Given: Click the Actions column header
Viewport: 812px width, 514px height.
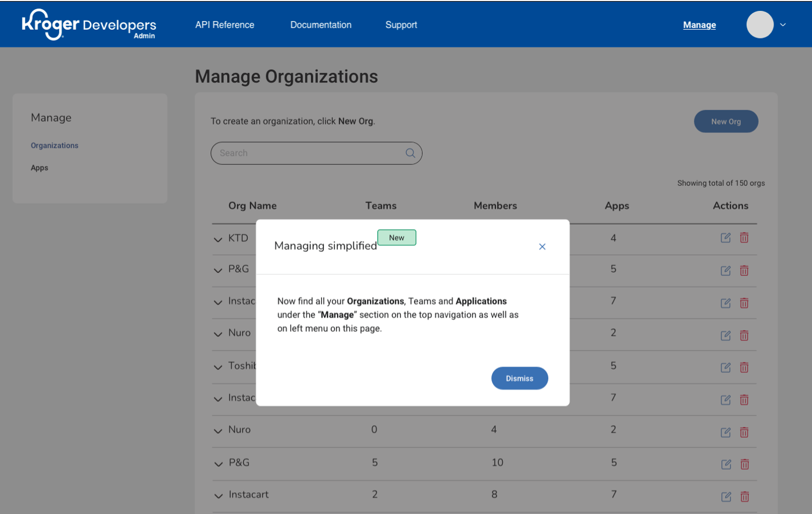Looking at the screenshot, I should coord(730,205).
